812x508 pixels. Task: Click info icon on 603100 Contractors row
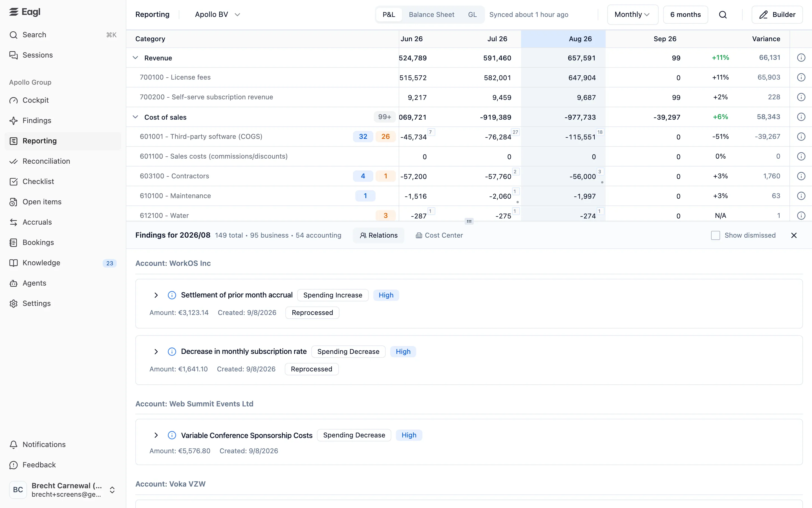click(801, 176)
